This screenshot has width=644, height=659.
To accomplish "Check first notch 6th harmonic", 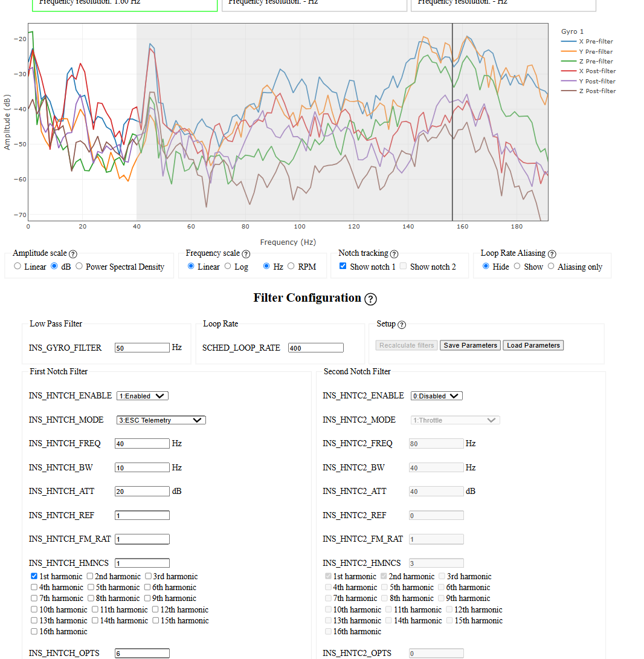I will point(147,587).
